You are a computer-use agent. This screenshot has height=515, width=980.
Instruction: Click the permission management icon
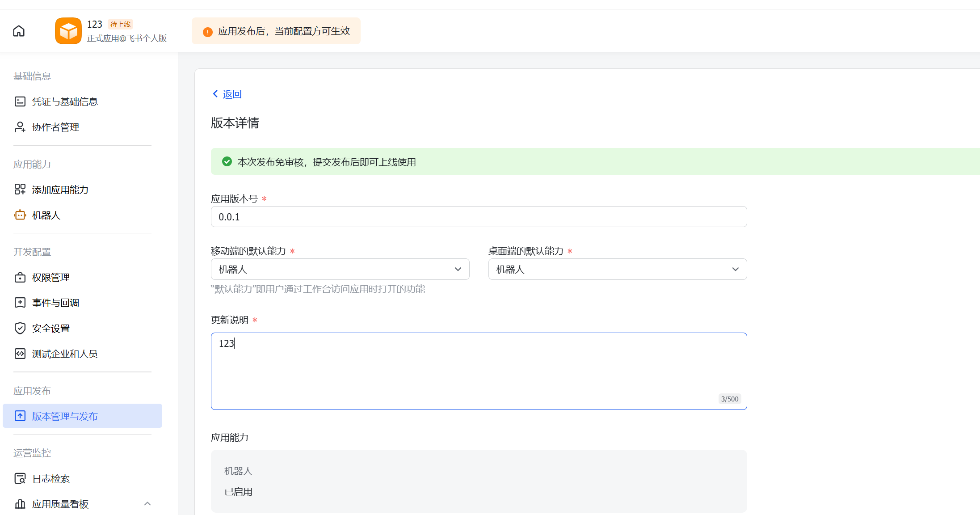tap(20, 277)
